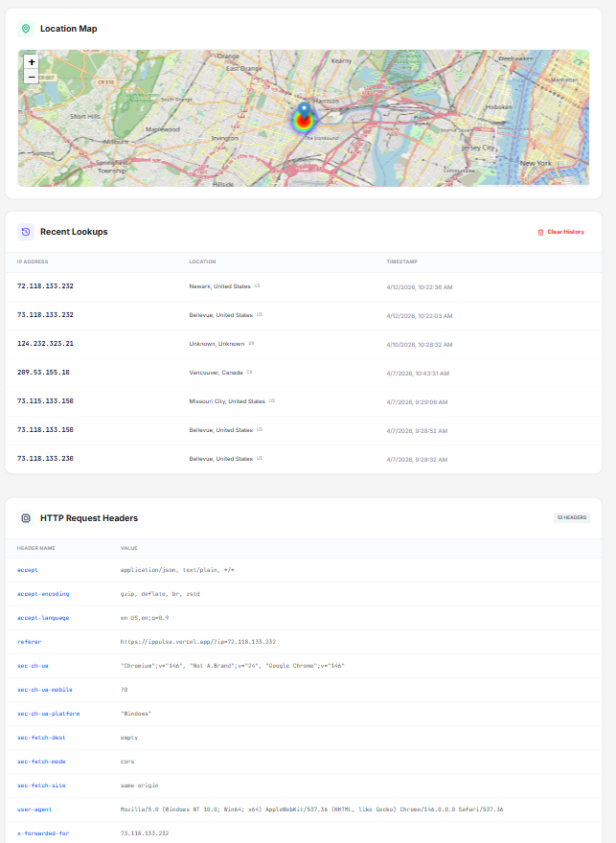Click the referer header name
The width and height of the screenshot is (616, 843).
click(x=29, y=642)
